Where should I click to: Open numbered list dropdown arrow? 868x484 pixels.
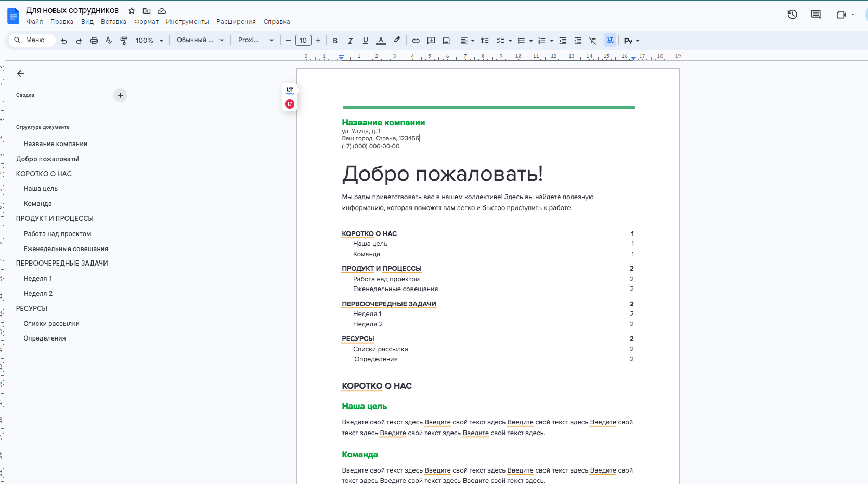(x=552, y=41)
